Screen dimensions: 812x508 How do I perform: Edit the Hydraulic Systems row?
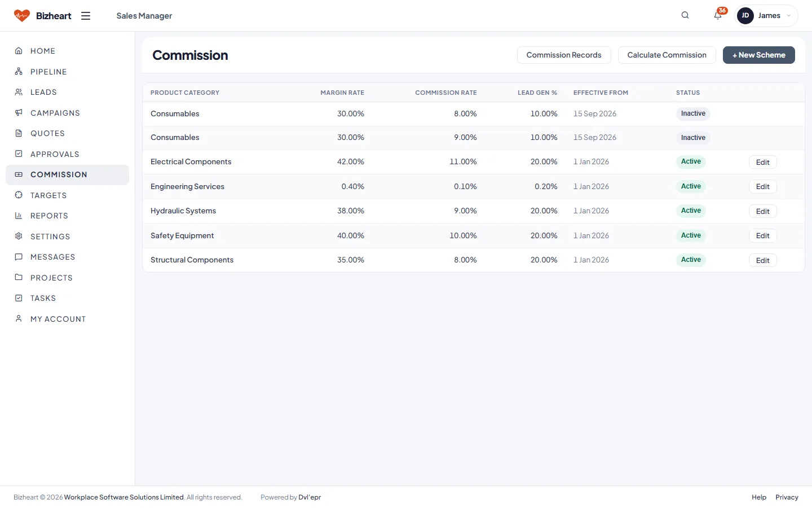[763, 211]
